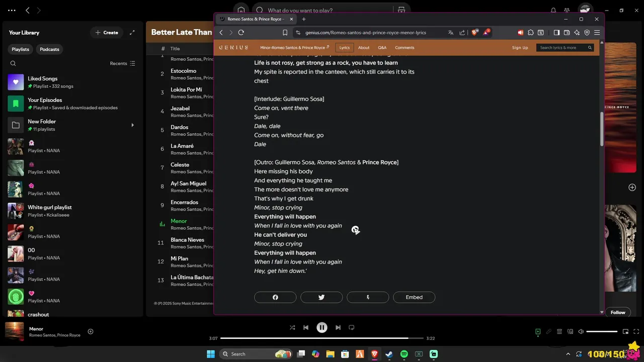This screenshot has width=644, height=362.
Task: Click Create in Your Library
Action: tap(106, 33)
